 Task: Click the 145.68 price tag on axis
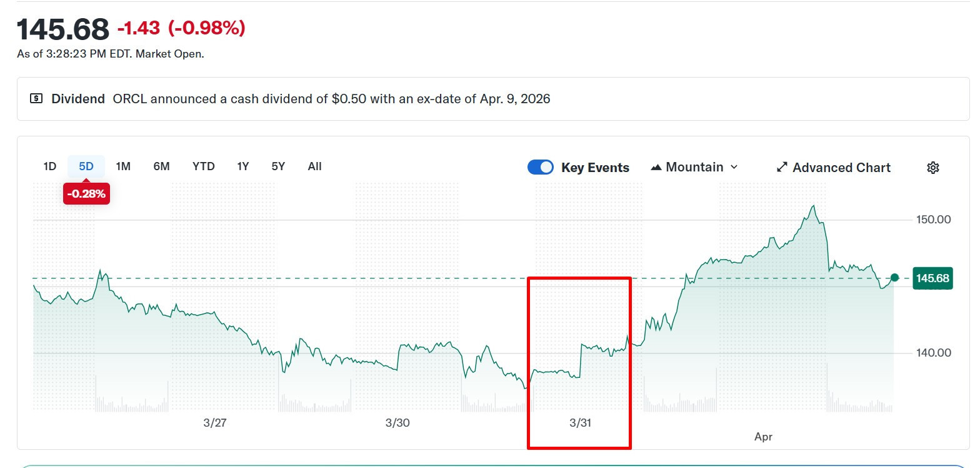[932, 278]
